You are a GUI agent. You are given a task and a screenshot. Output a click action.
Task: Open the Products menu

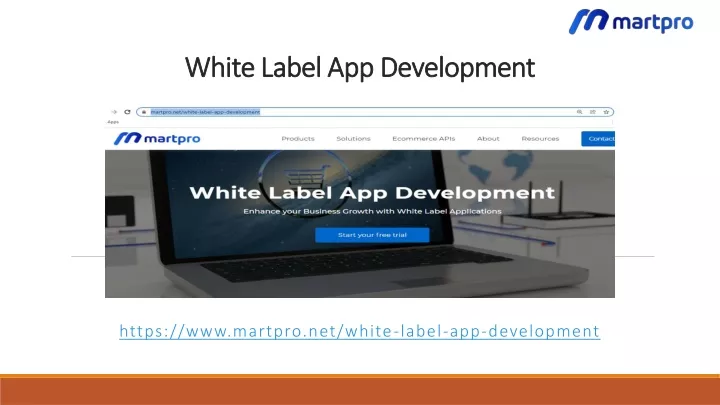[x=298, y=139]
